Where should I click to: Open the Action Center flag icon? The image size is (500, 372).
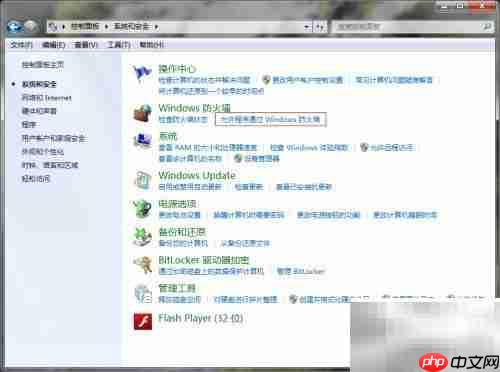click(x=142, y=73)
